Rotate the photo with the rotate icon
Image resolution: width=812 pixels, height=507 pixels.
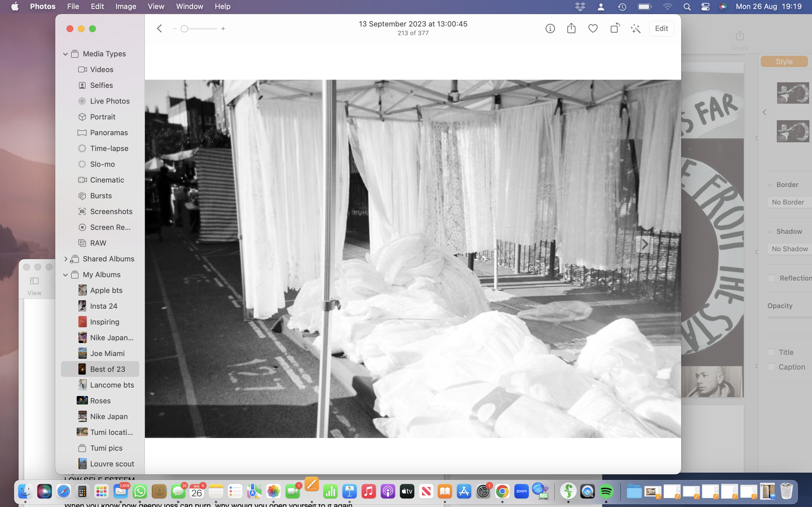point(615,28)
